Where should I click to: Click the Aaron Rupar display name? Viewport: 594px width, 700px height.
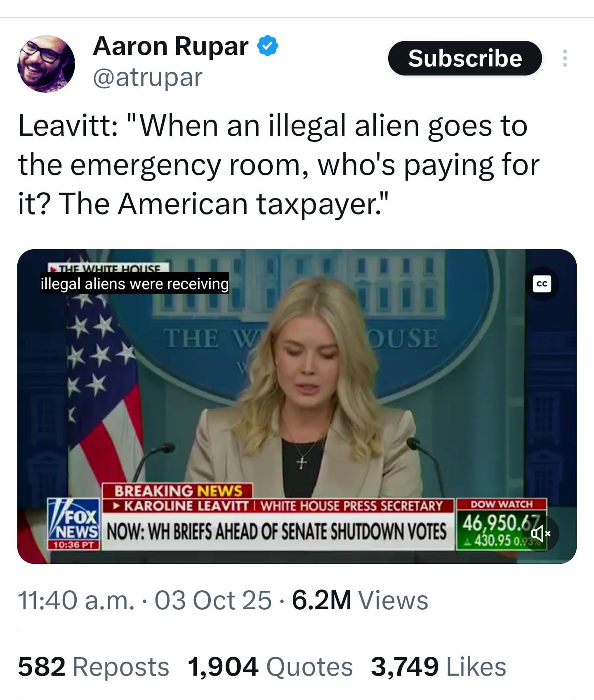pyautogui.click(x=171, y=46)
